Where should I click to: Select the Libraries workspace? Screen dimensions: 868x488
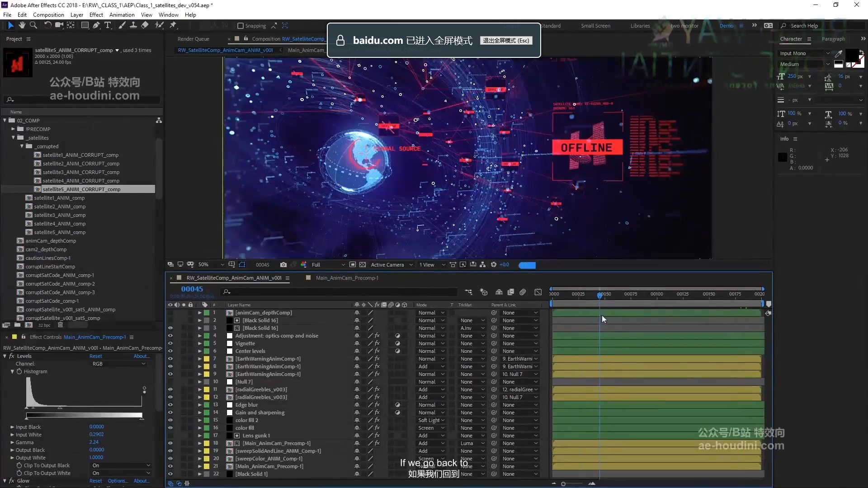click(x=640, y=26)
